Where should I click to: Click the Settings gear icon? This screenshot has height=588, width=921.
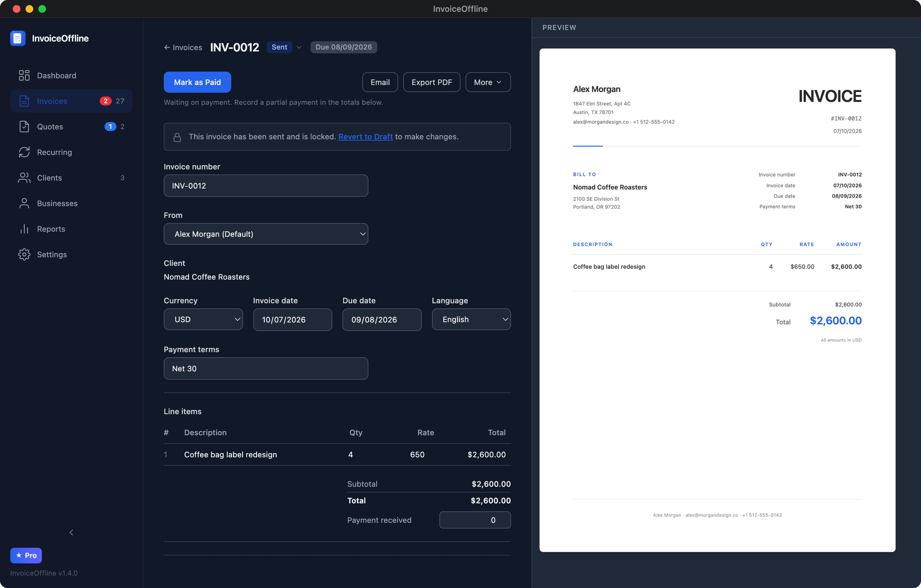click(x=24, y=254)
